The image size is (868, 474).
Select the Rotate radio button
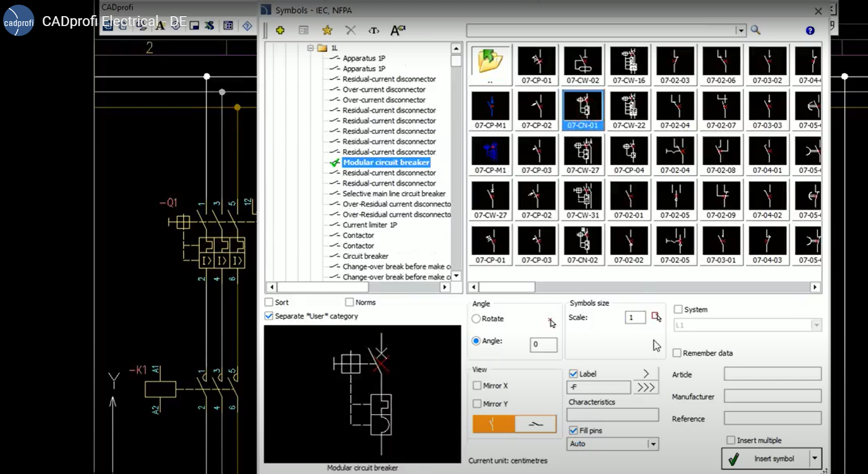(x=476, y=319)
